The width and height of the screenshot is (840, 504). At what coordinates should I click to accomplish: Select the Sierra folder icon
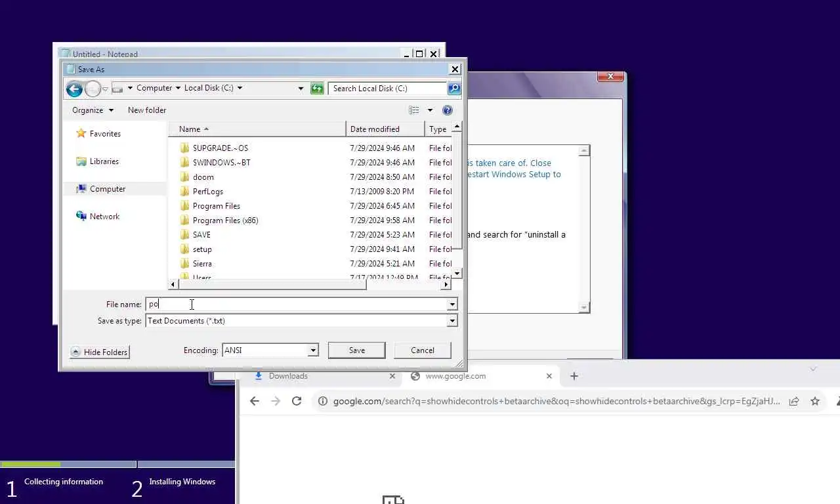point(185,264)
